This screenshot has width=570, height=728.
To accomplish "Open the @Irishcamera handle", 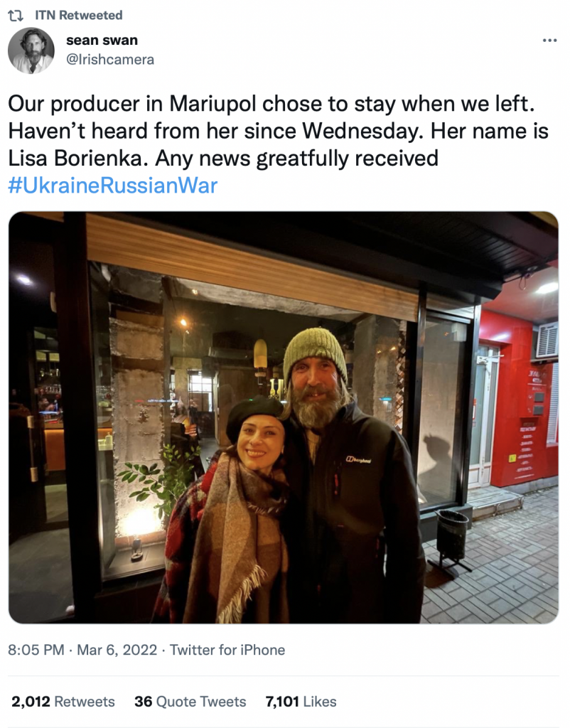I will pyautogui.click(x=110, y=60).
